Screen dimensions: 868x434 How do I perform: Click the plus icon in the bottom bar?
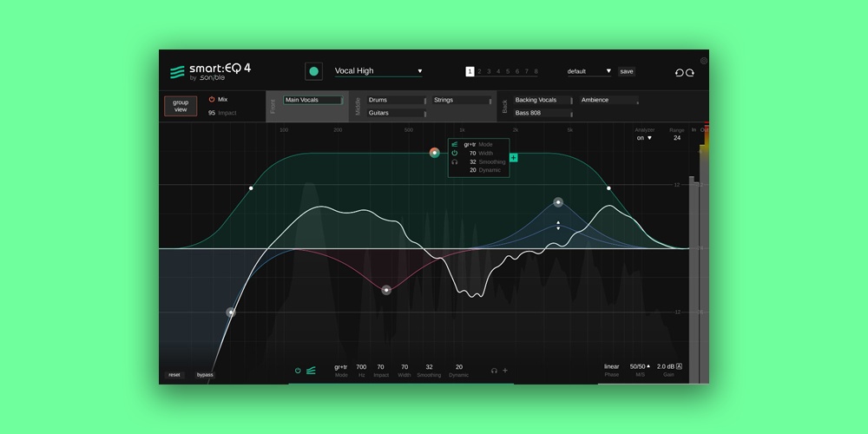tap(505, 371)
